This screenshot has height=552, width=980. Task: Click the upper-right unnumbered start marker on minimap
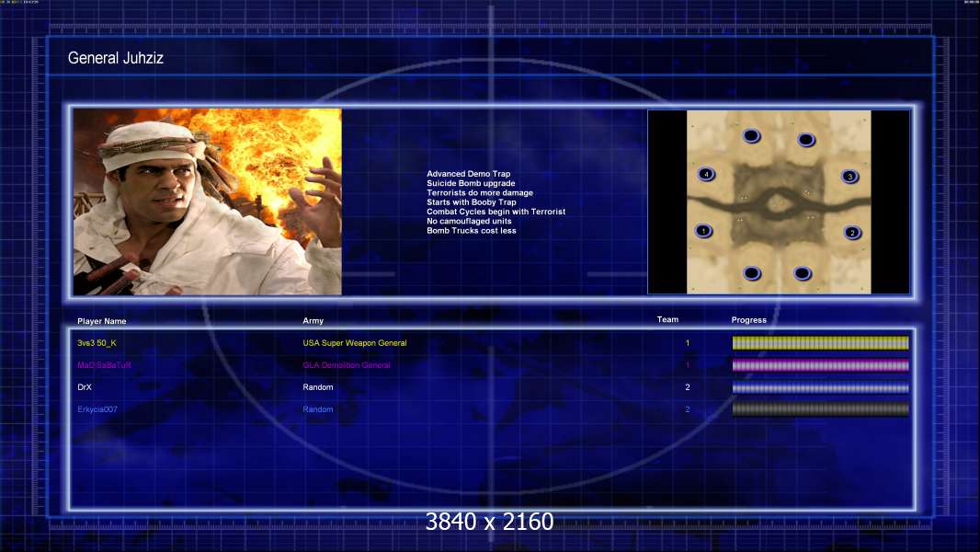click(x=806, y=140)
